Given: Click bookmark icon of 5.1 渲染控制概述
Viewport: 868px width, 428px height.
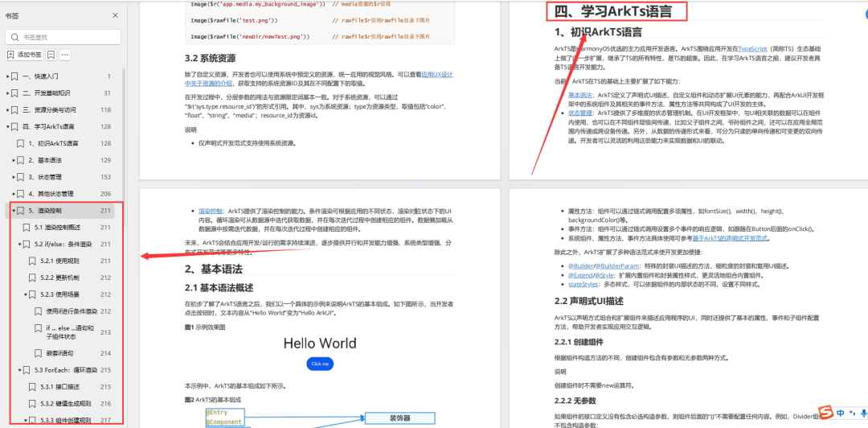Looking at the screenshot, I should [26, 228].
